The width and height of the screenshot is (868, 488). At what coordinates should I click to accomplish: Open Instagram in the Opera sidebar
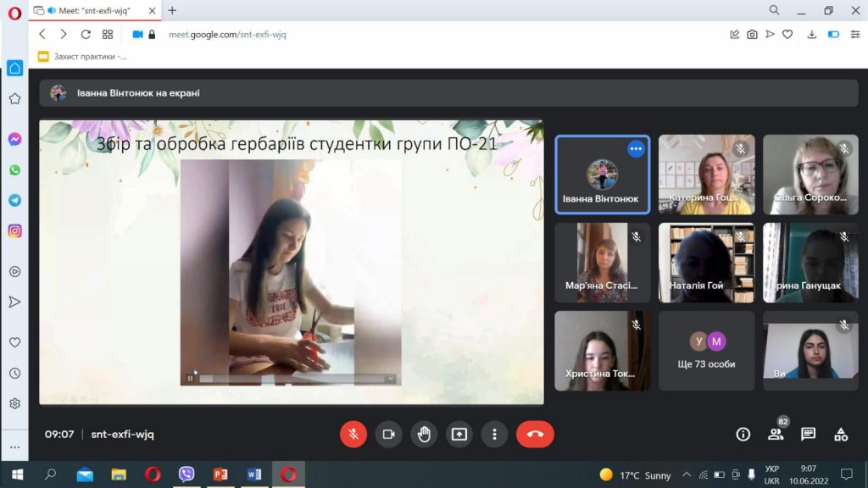[x=15, y=230]
